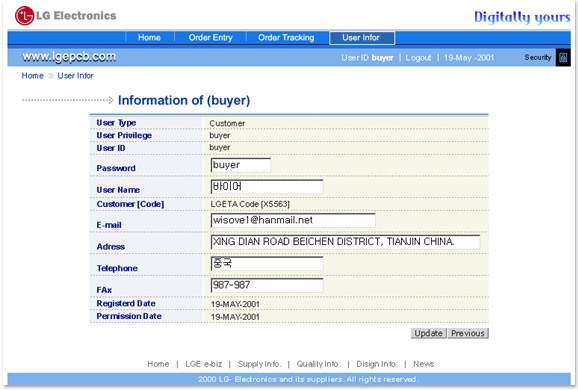Click the Telephone input field
The image size is (578, 390).
(267, 264)
